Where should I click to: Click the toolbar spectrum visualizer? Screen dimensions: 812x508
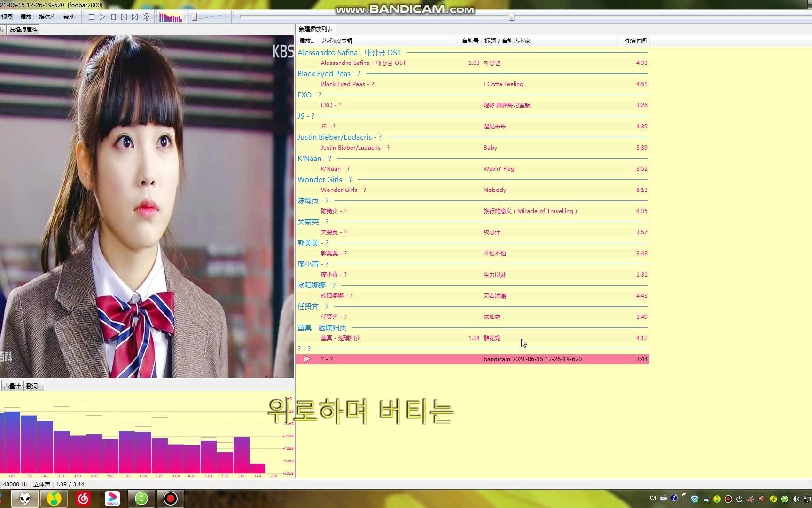[x=171, y=17]
